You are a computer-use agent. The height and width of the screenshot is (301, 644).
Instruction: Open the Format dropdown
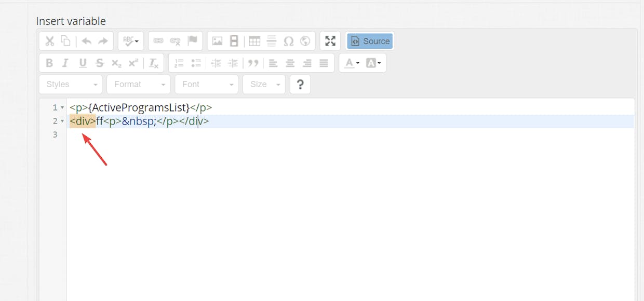(x=139, y=84)
